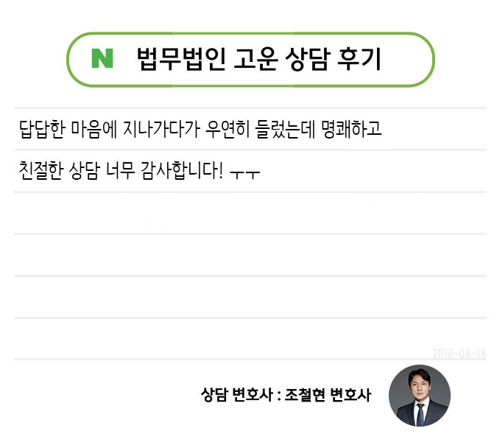Click the date 2016-08-18
Viewport: 497px width, 448px height.
[x=459, y=354]
